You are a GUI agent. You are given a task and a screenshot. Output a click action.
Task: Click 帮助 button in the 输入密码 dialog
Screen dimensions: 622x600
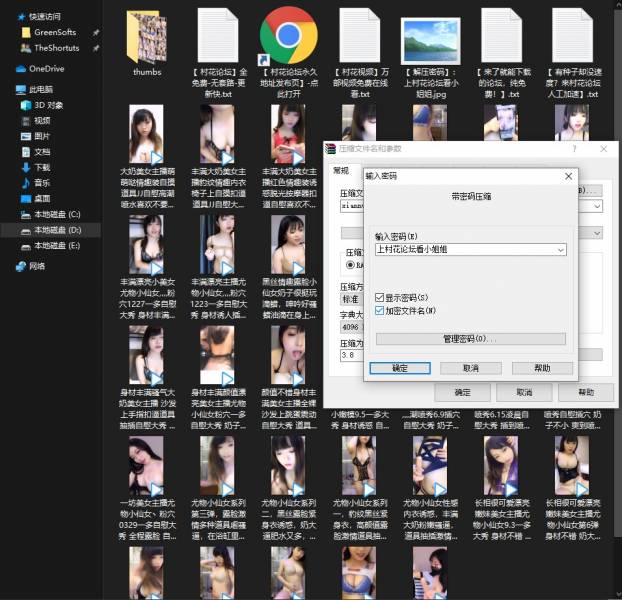click(541, 368)
